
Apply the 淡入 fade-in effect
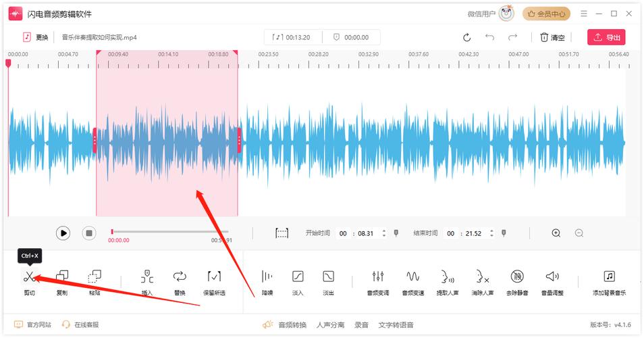click(x=298, y=282)
